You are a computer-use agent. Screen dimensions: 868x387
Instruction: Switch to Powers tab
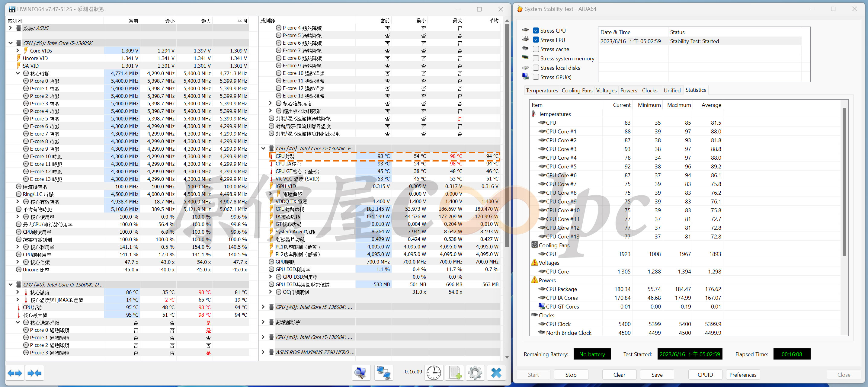[629, 90]
